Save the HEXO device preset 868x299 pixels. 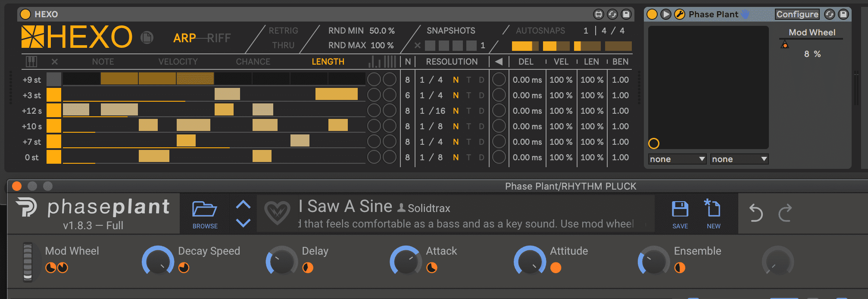click(x=626, y=14)
